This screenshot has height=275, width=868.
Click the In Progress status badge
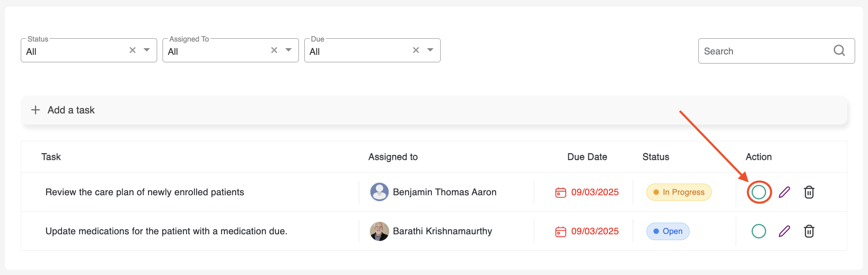(679, 192)
